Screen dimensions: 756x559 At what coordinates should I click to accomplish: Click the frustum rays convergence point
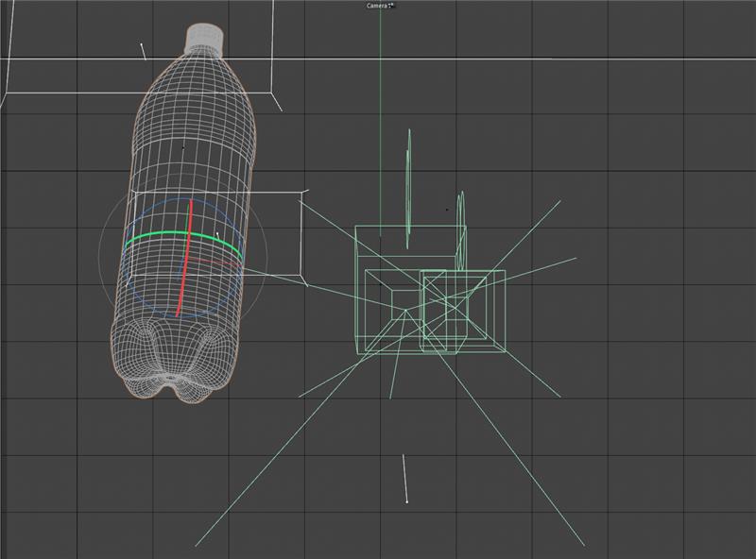(406, 312)
